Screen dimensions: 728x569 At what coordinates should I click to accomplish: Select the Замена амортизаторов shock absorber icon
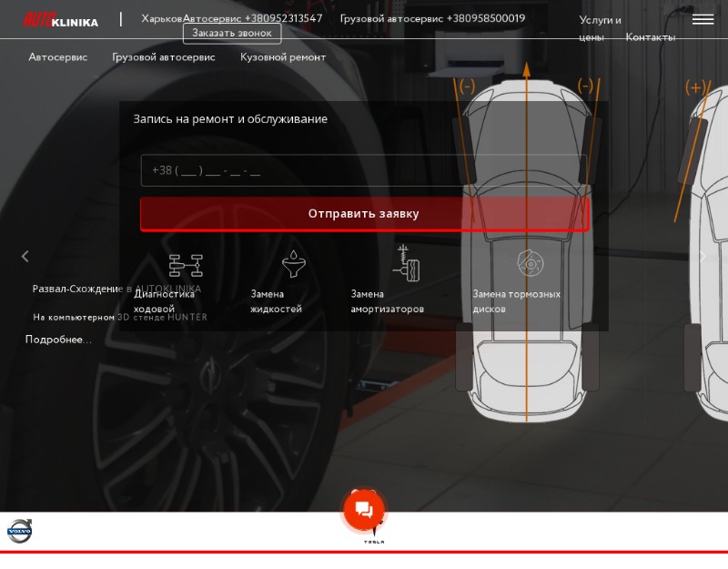(x=406, y=263)
